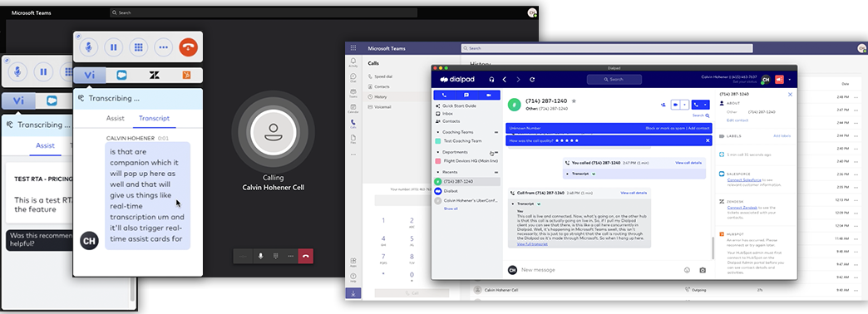Open more options in front call bar
The image size is (868, 314).
click(163, 47)
